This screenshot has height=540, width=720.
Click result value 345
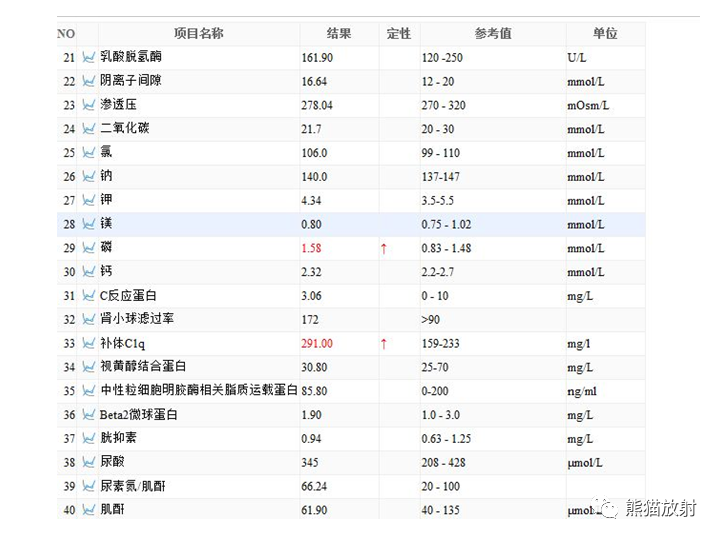point(310,462)
